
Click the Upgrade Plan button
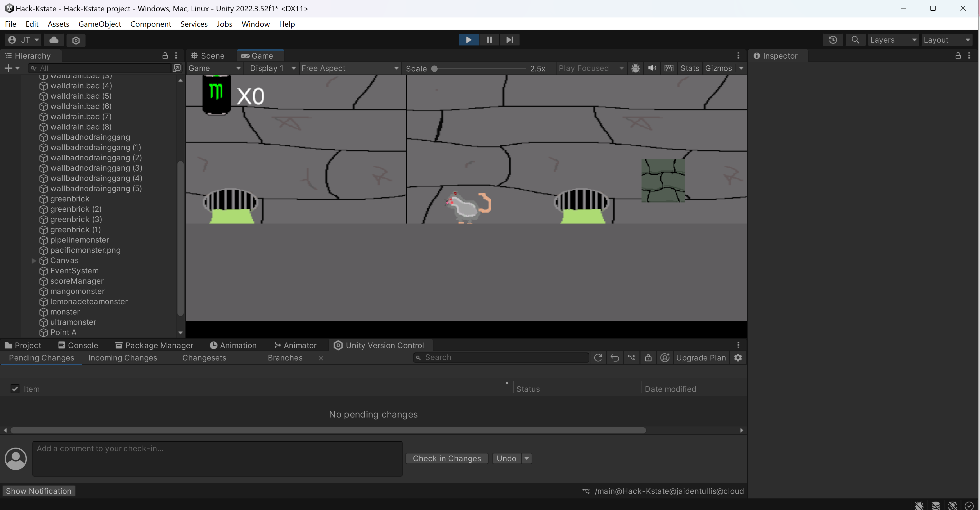pos(701,358)
